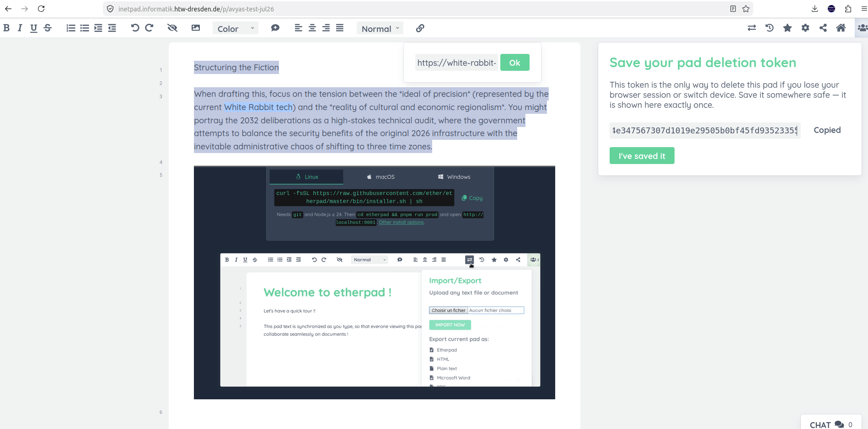Toggle reader view in address bar

click(x=733, y=9)
